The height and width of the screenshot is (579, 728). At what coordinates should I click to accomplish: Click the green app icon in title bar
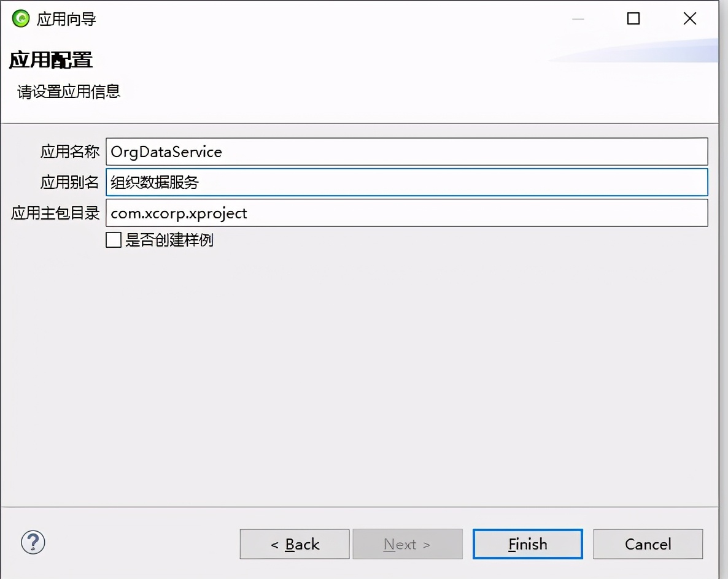[x=20, y=18]
